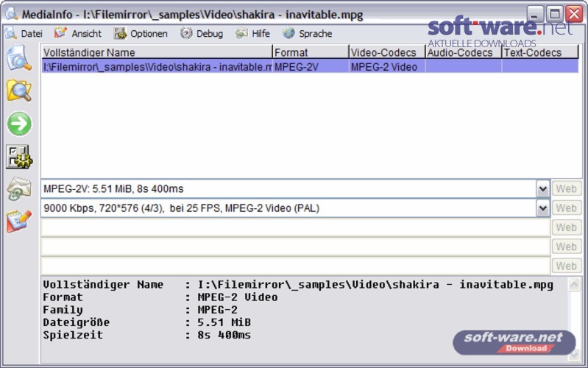Open the Ansicht menu
The height and width of the screenshot is (368, 588).
[77, 33]
